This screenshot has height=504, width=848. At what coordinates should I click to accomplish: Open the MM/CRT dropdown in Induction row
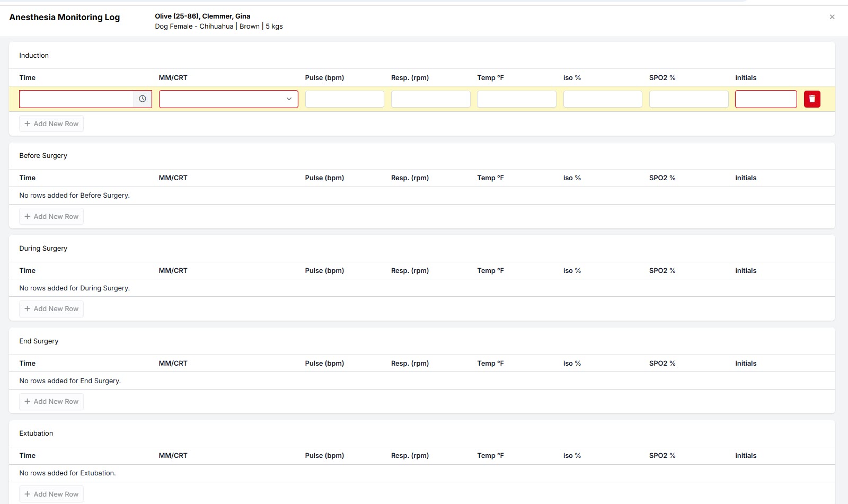pyautogui.click(x=228, y=99)
